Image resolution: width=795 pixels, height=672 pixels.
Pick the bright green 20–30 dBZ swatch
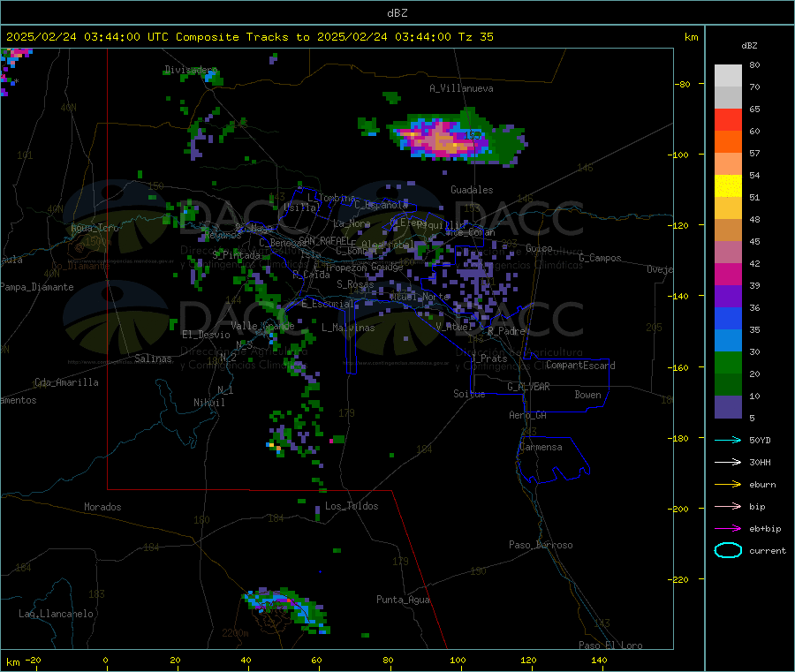point(728,363)
